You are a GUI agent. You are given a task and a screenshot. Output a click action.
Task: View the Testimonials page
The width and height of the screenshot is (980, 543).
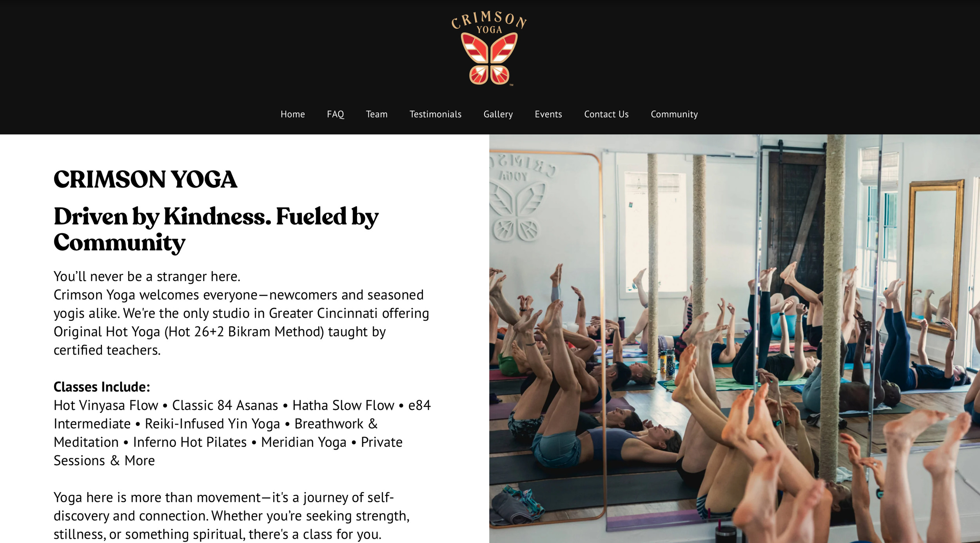click(x=435, y=114)
